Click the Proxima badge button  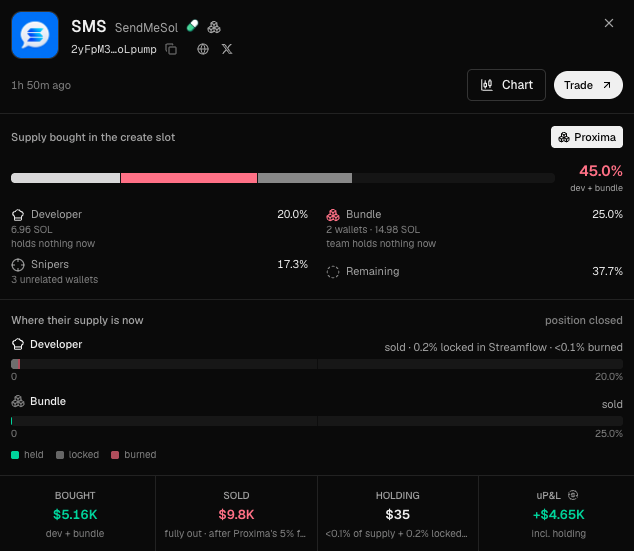click(x=587, y=137)
